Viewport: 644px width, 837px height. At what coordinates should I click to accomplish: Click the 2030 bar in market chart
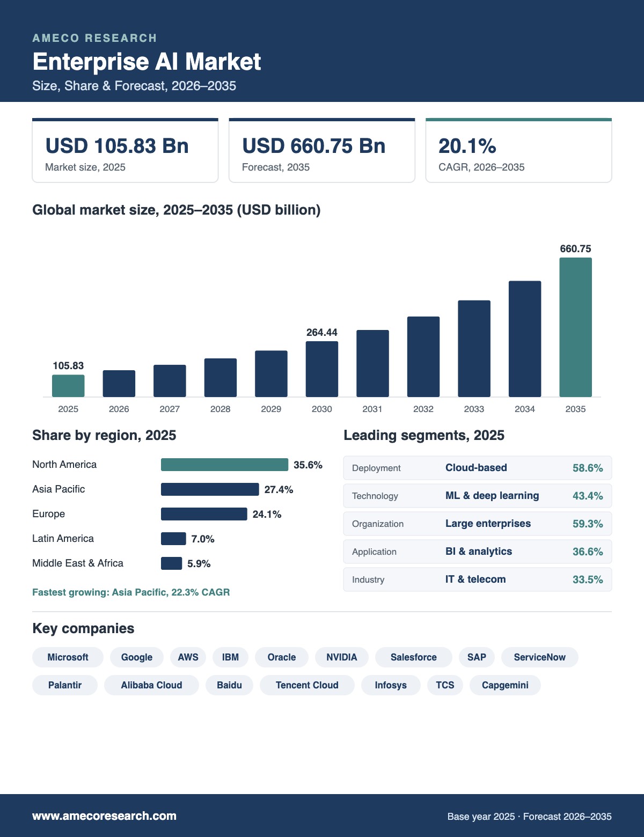(322, 369)
